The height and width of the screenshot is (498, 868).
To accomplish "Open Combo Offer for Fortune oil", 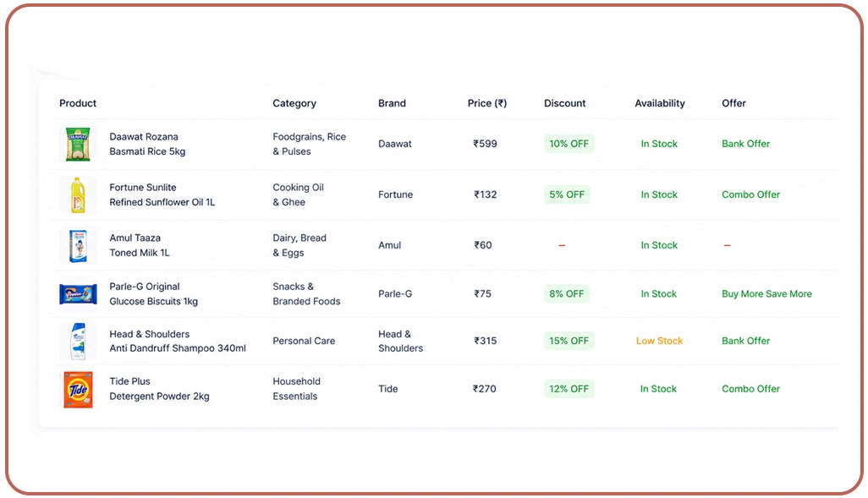I will click(750, 194).
